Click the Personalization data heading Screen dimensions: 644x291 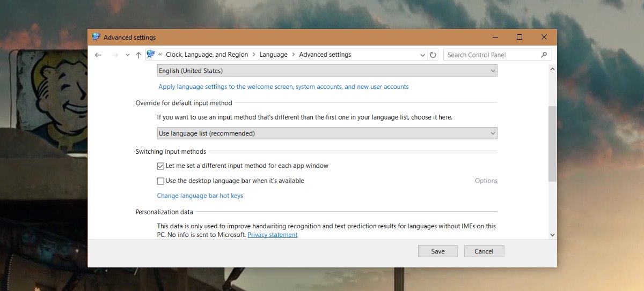tap(164, 212)
